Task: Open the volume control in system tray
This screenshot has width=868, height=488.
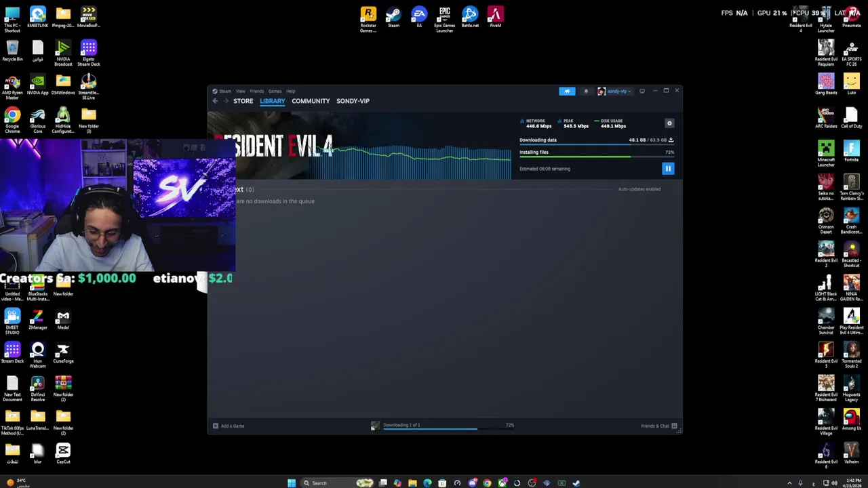Action: (834, 483)
